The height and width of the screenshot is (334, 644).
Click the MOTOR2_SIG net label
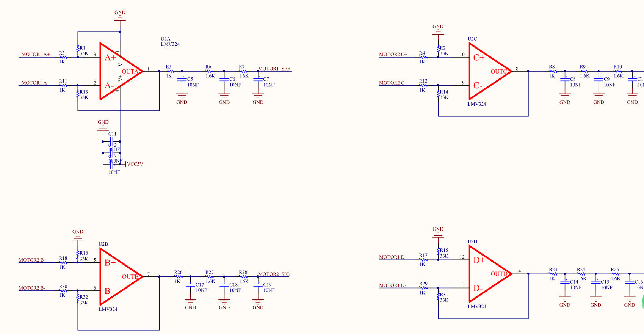point(274,274)
